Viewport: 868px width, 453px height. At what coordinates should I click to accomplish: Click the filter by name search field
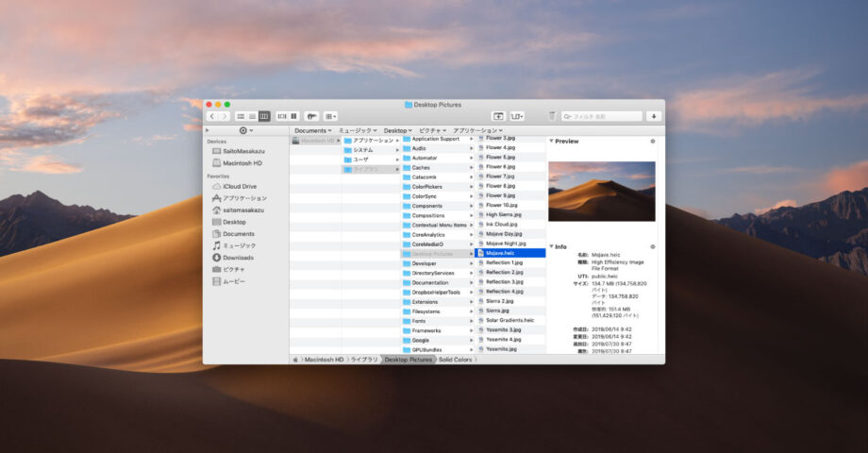(604, 116)
